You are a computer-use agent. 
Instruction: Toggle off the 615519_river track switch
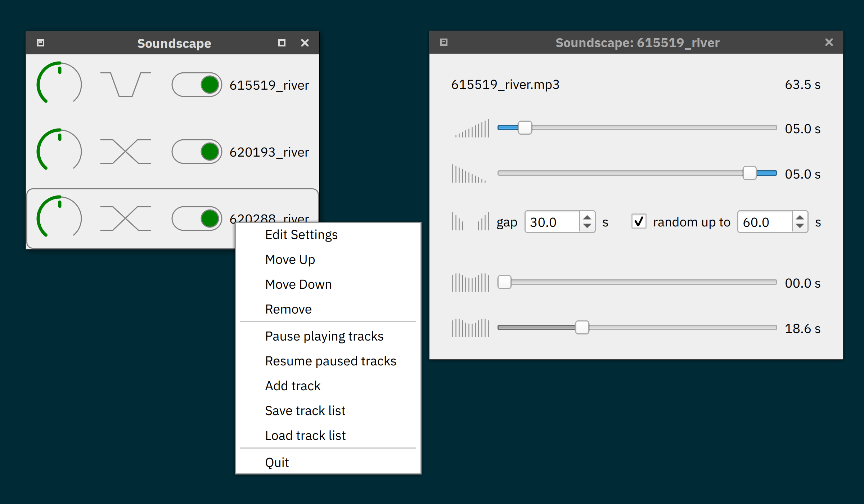tap(197, 85)
